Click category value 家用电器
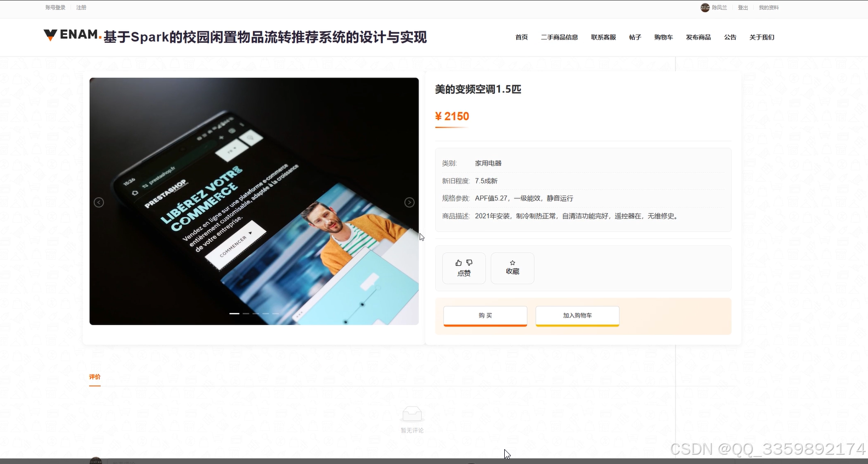Image resolution: width=868 pixels, height=464 pixels. (488, 163)
